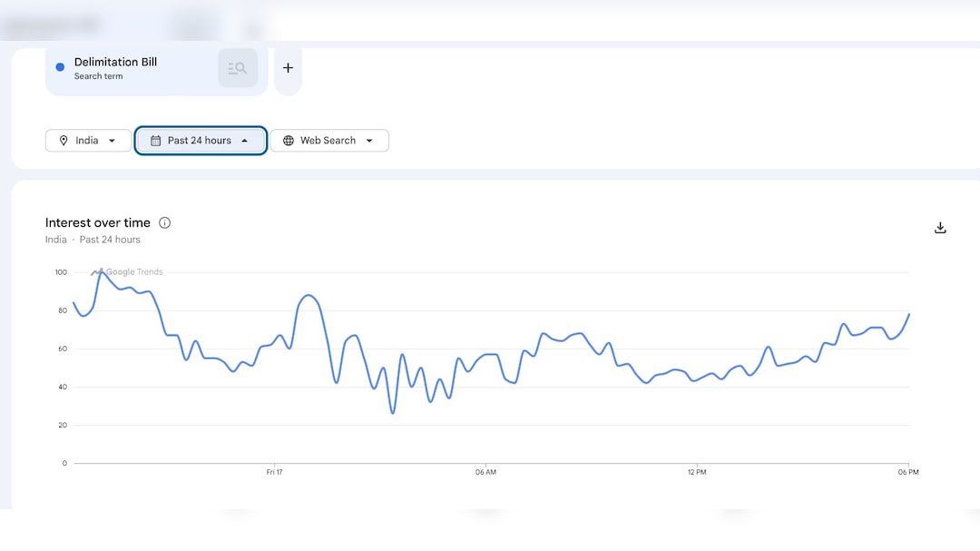This screenshot has width=980, height=551.
Task: Add a comparison term with the plus button
Action: point(288,68)
